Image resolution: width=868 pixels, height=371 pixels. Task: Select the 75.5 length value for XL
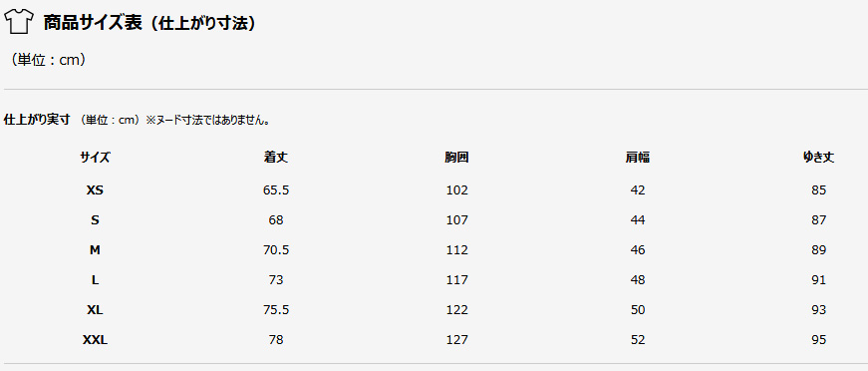pyautogui.click(x=276, y=310)
